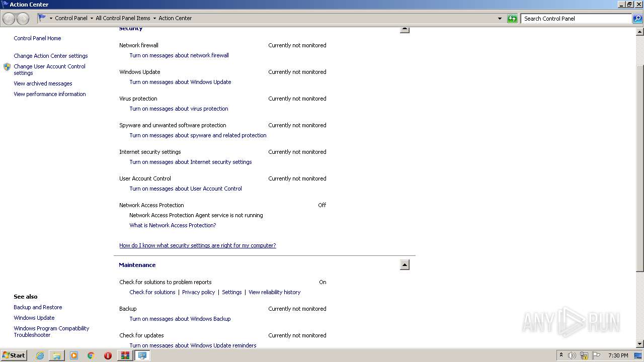
Task: Open View performance information
Action: [x=50, y=94]
